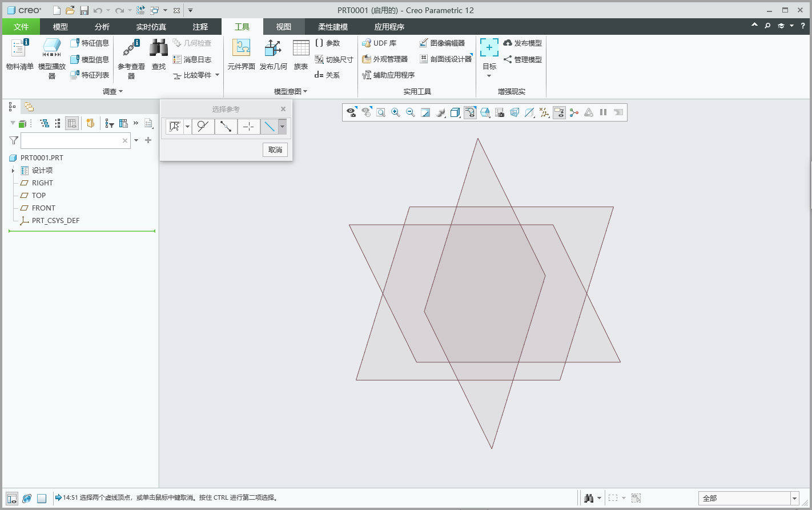Open the UDF 库 library
Screen dimensions: 812x510
(379, 43)
